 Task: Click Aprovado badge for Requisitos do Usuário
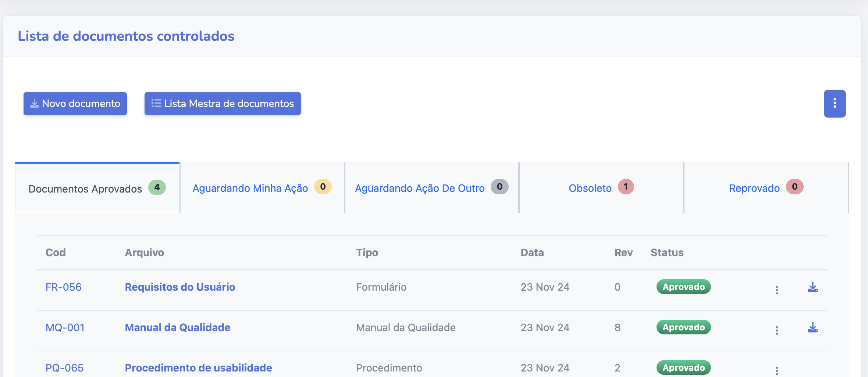point(683,287)
